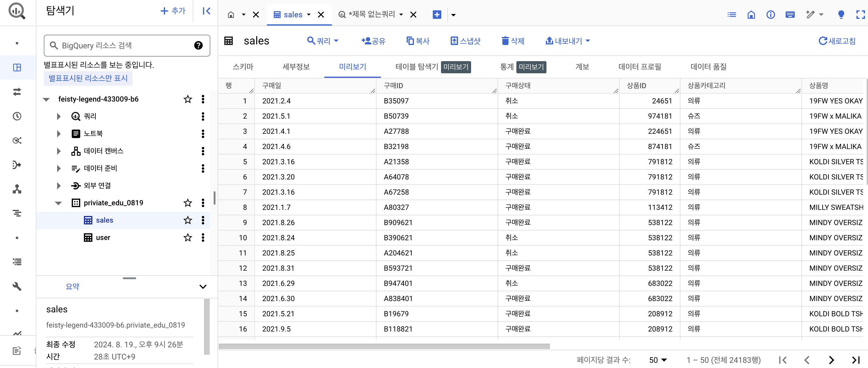Collapse the explorer panel arrow icon

coord(206,11)
